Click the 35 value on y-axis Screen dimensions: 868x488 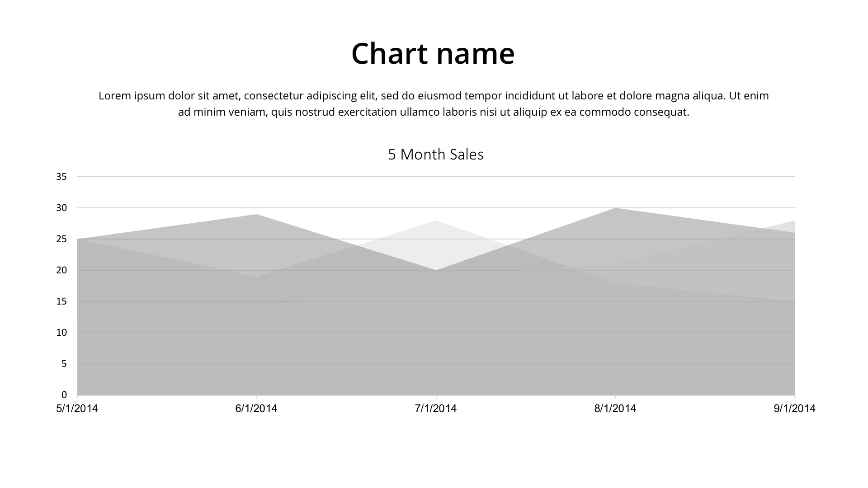pos(61,177)
